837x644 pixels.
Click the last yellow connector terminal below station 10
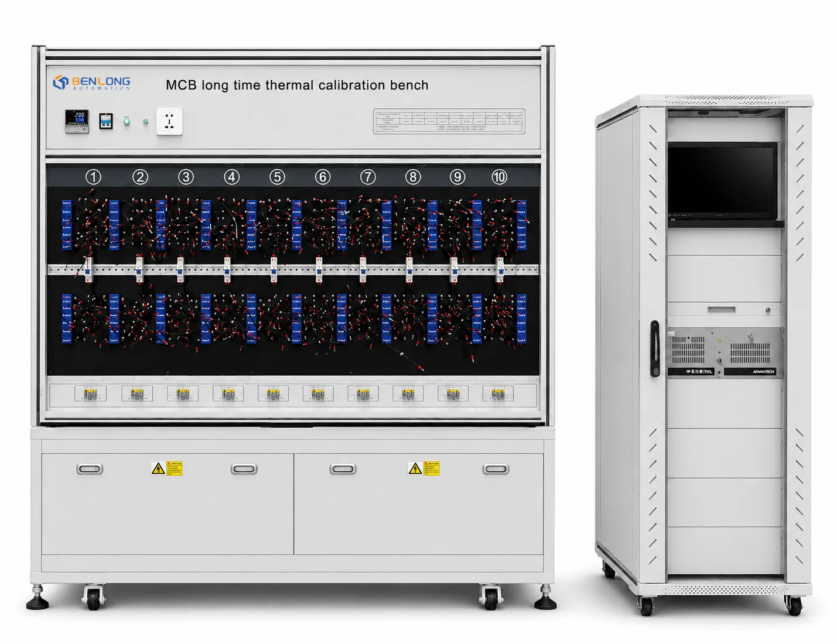498,394
